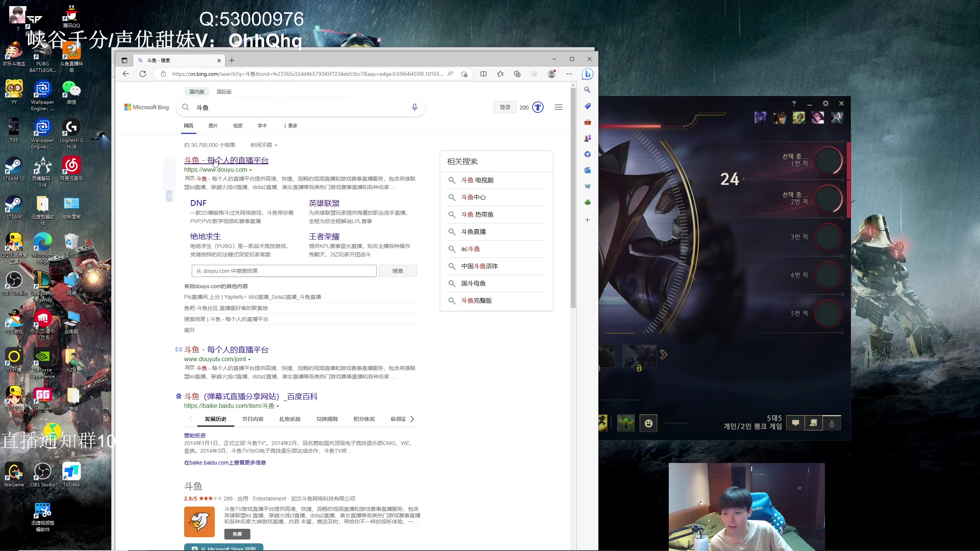
Task: Switch to the 图片 results tab
Action: 213,126
